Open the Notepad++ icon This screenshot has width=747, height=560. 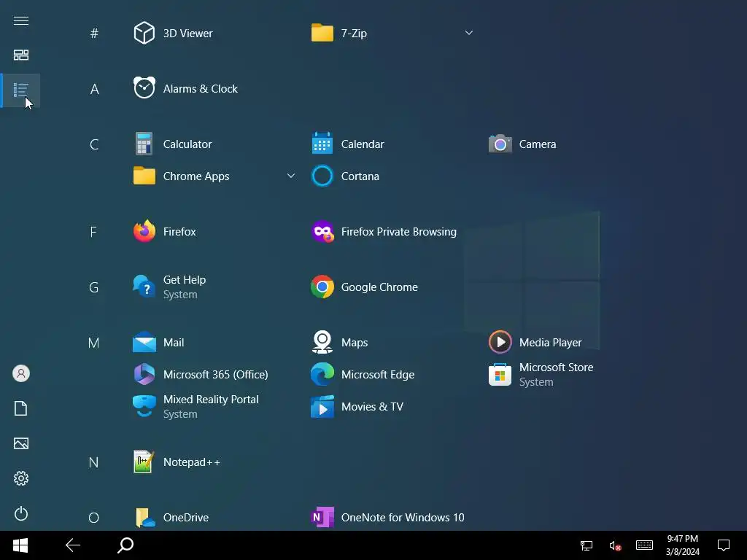[144, 462]
